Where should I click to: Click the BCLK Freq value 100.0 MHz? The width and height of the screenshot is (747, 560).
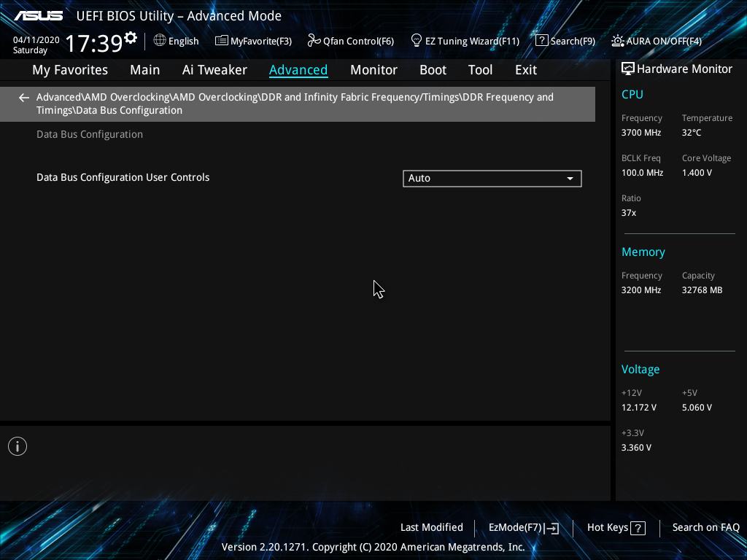click(x=642, y=173)
